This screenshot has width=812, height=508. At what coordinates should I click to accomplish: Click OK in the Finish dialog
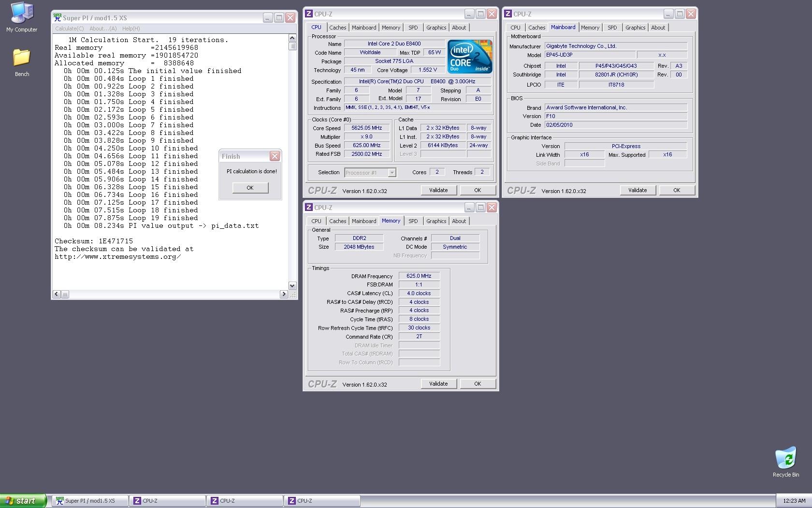[x=250, y=188]
